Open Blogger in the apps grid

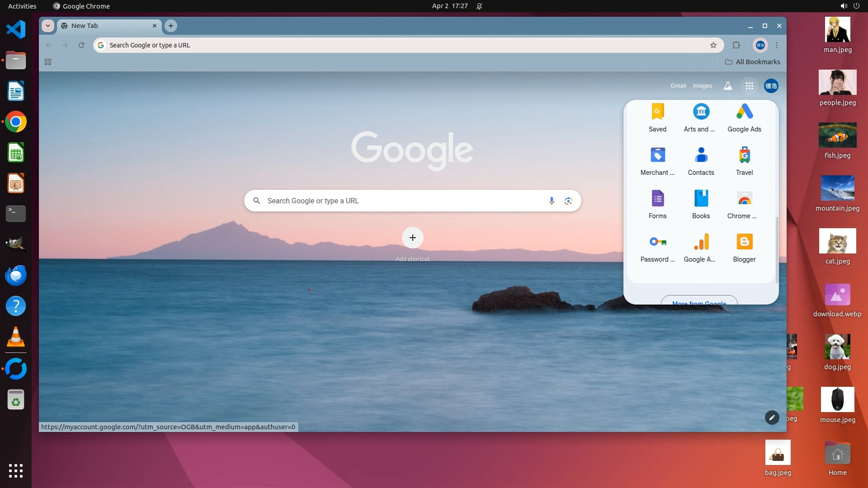744,248
